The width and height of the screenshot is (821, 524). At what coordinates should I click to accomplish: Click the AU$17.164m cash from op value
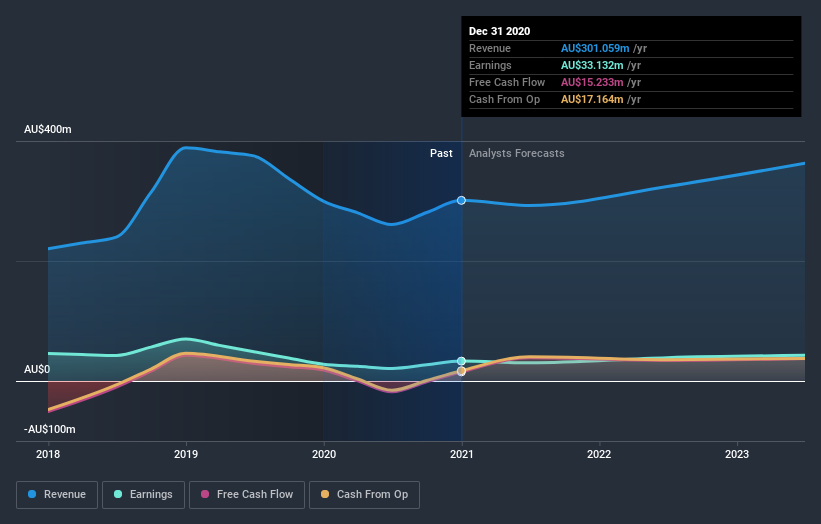tap(592, 99)
